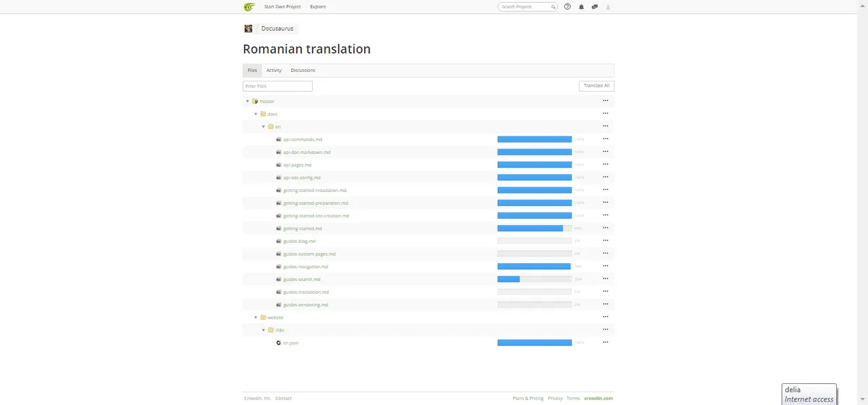Image resolution: width=868 pixels, height=405 pixels.
Task: Open the messages chat icon
Action: point(595,7)
